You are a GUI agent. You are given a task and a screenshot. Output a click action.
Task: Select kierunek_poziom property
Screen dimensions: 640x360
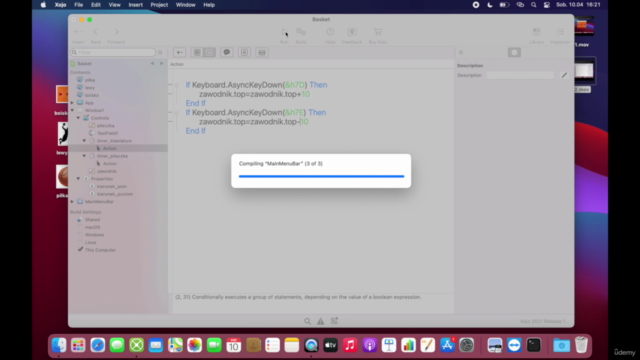115,194
